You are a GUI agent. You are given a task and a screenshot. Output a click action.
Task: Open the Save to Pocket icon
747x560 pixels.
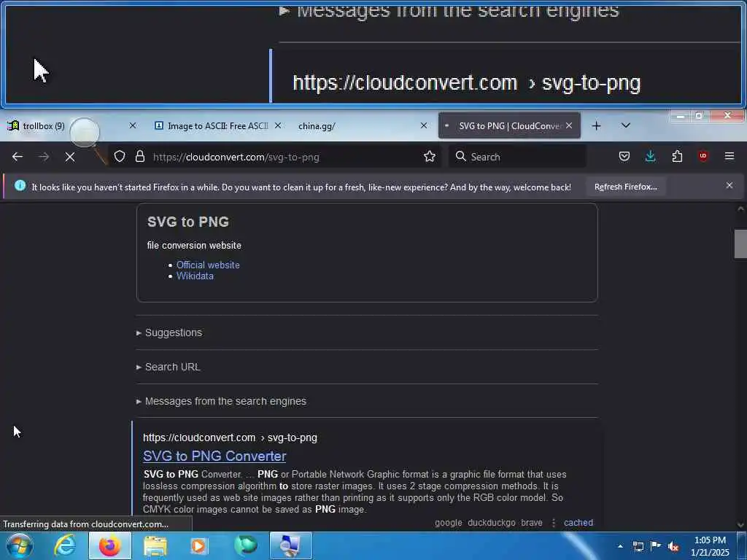click(x=624, y=156)
